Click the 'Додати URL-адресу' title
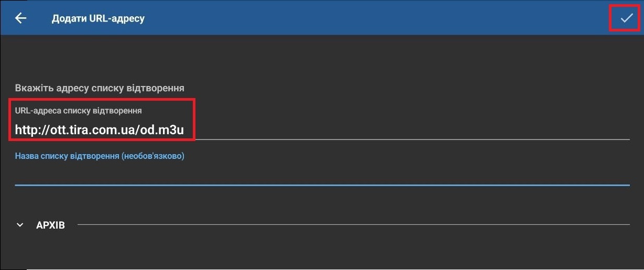This screenshot has width=644, height=270. point(98,19)
